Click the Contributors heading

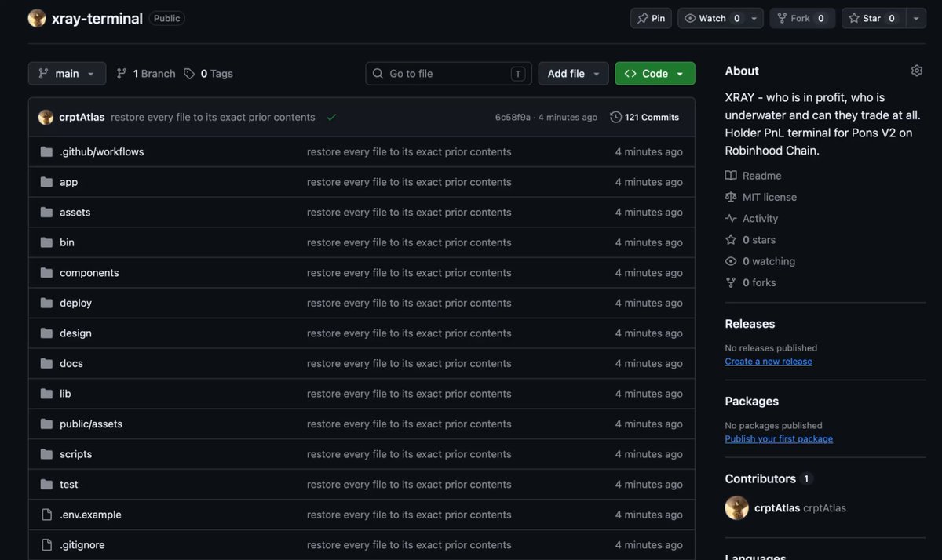click(x=761, y=478)
